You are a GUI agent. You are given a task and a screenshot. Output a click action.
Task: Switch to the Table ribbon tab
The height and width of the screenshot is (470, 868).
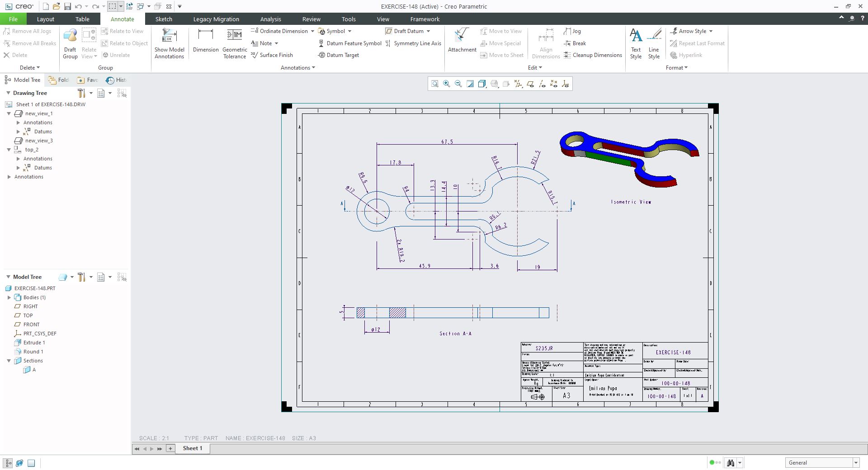pos(82,19)
